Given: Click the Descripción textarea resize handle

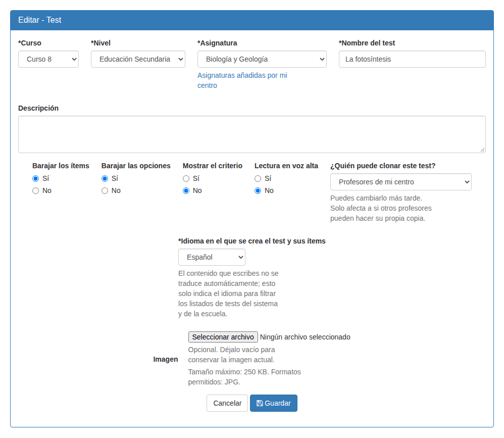Looking at the screenshot, I should pos(482,150).
